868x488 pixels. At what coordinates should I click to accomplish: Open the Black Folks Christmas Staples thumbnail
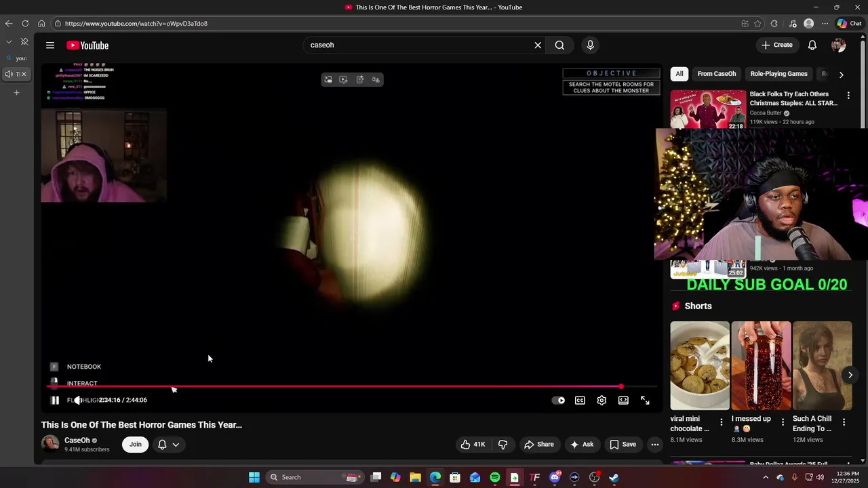click(x=708, y=108)
